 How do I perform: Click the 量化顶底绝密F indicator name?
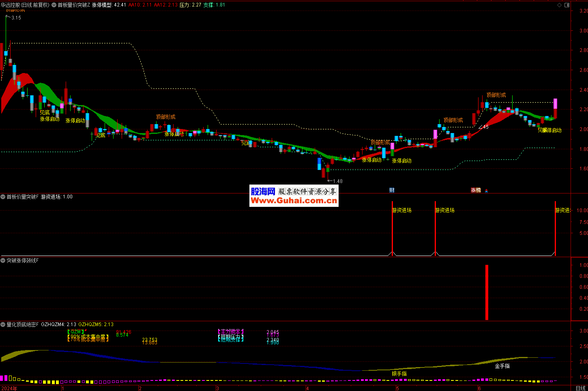[23, 324]
